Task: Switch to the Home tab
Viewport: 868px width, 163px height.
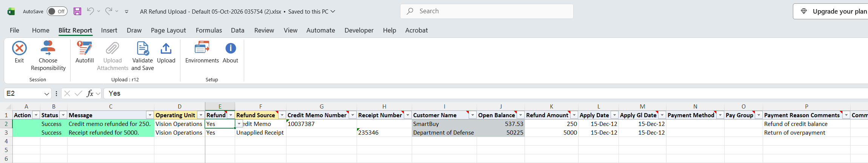Action: tap(40, 30)
